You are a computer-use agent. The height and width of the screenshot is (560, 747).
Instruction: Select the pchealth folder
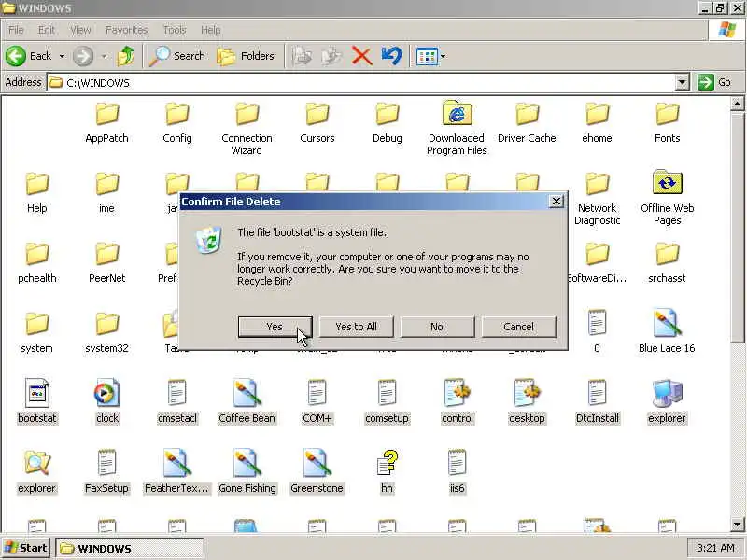(x=37, y=263)
